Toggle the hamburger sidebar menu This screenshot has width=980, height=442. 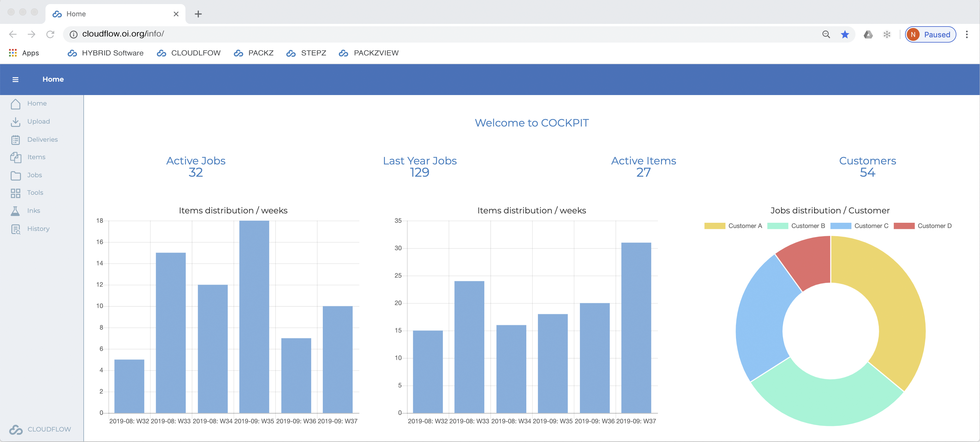pyautogui.click(x=15, y=80)
